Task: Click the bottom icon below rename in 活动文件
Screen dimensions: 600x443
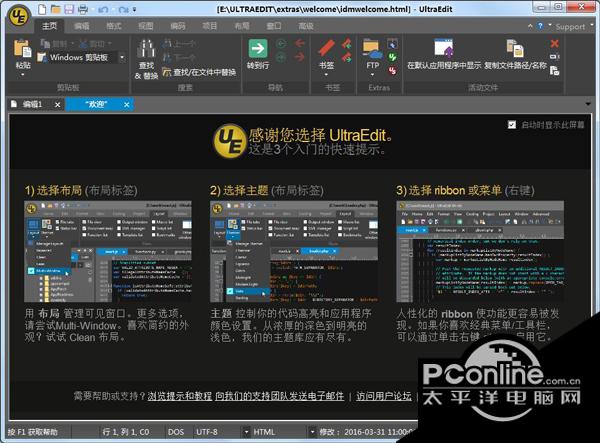Action: [554, 71]
